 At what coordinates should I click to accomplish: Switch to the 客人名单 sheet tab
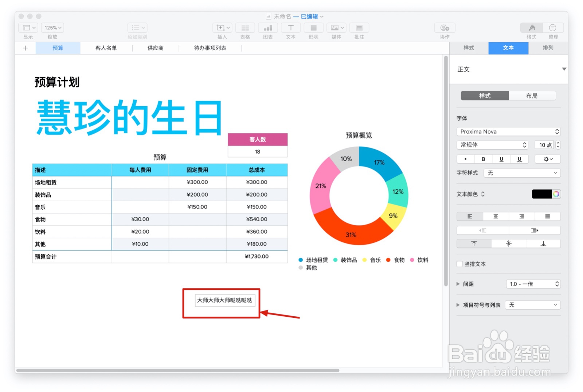(x=106, y=48)
